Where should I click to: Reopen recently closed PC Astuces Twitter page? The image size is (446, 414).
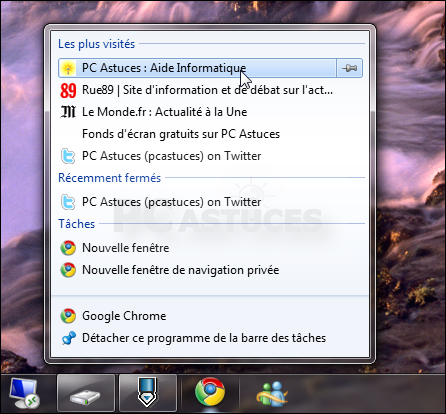(x=210, y=202)
